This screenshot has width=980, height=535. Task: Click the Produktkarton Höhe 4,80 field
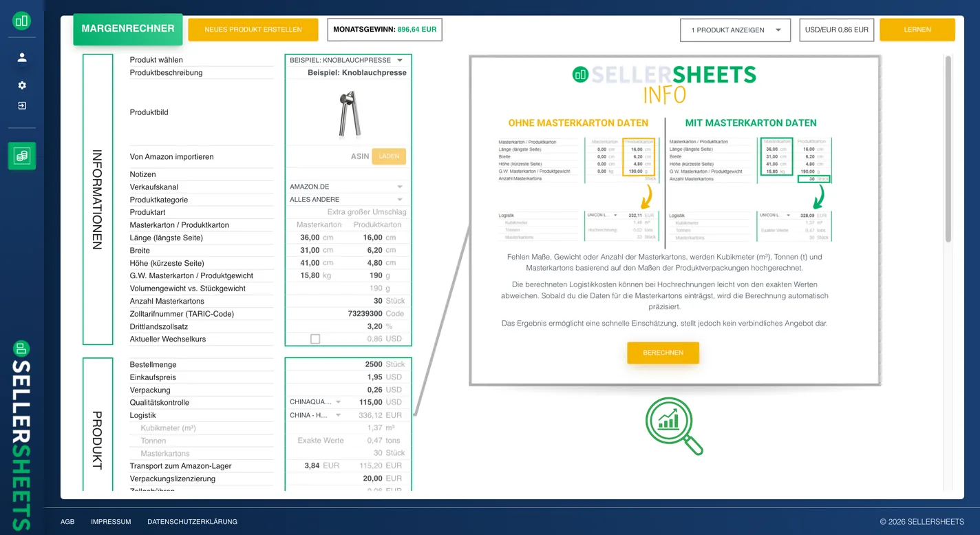(375, 263)
